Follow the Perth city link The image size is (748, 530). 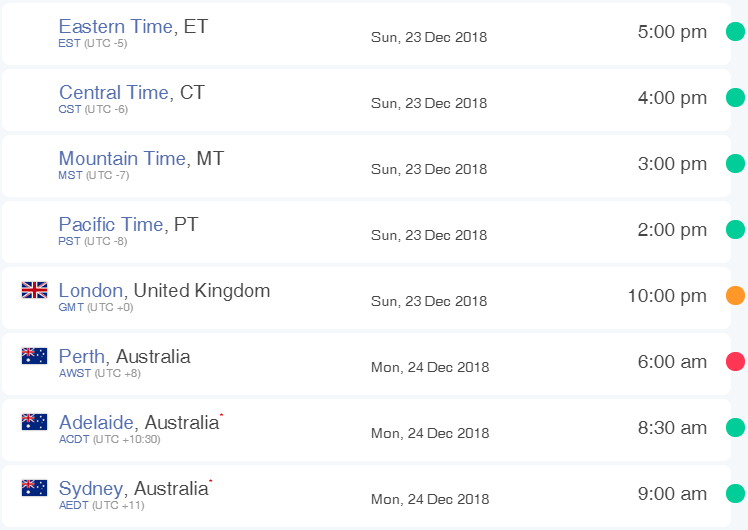[x=82, y=356]
